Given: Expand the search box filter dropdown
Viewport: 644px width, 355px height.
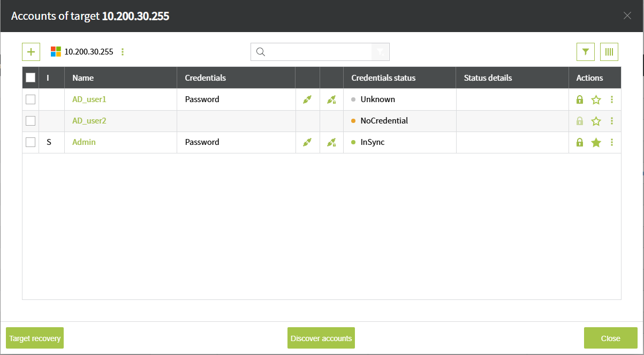Looking at the screenshot, I should (380, 52).
